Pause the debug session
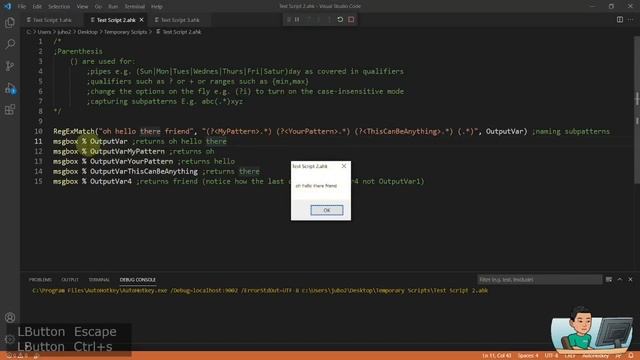This screenshot has width=640, height=360. coord(297,20)
